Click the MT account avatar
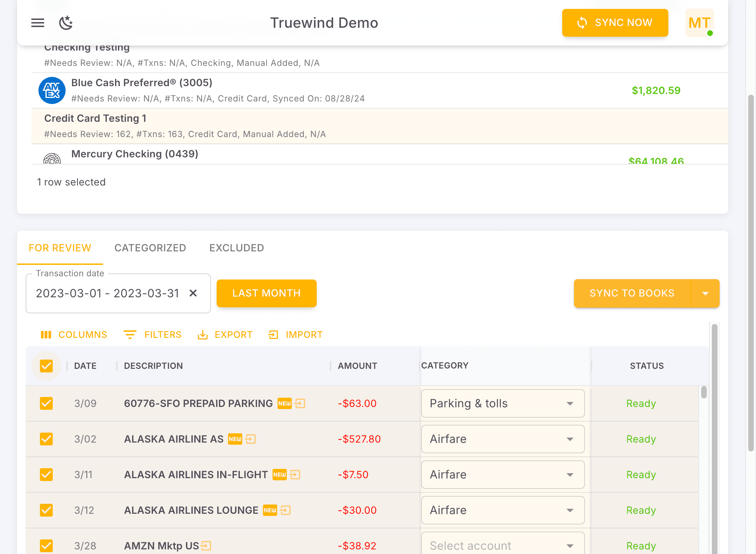This screenshot has height=554, width=756. (x=699, y=23)
